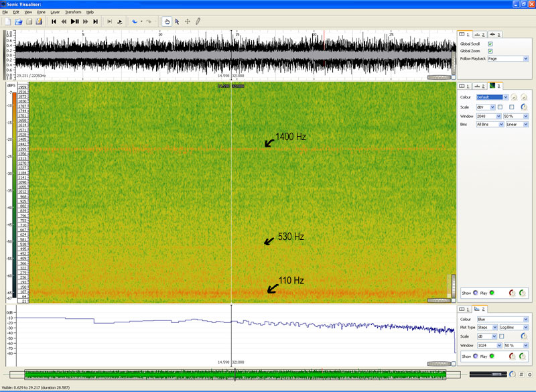Open the View menu
The image size is (536, 392).
point(28,12)
